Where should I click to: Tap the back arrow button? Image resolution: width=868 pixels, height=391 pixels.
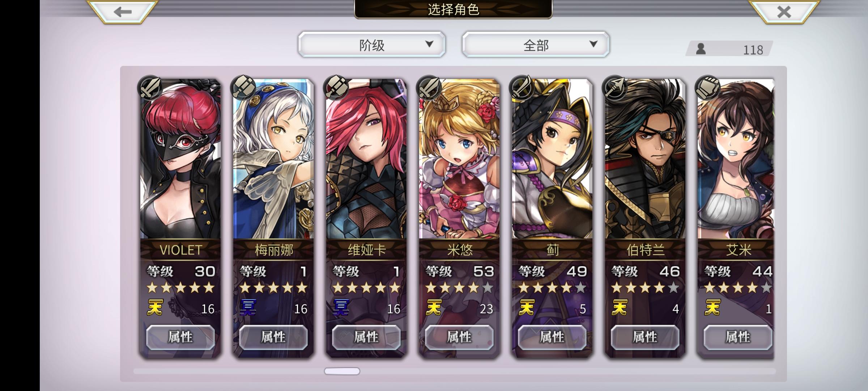coord(122,12)
